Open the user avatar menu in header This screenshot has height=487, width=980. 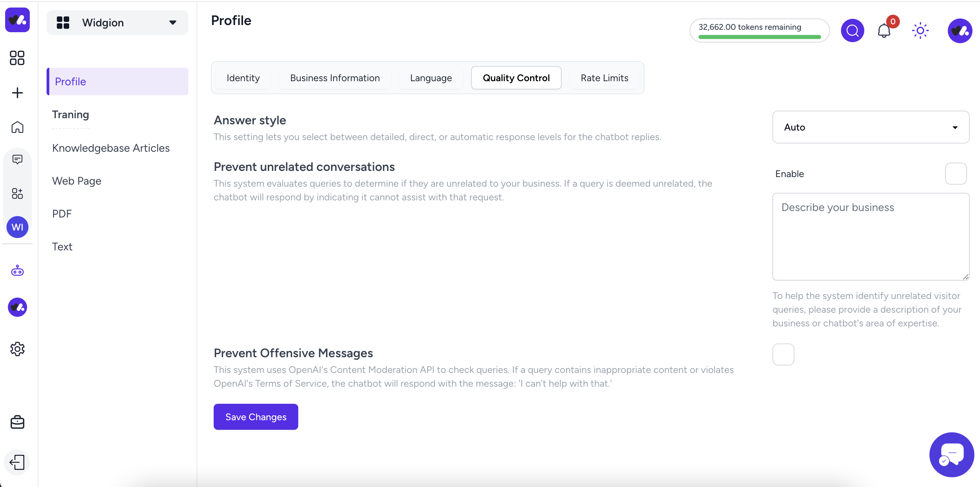tap(959, 30)
